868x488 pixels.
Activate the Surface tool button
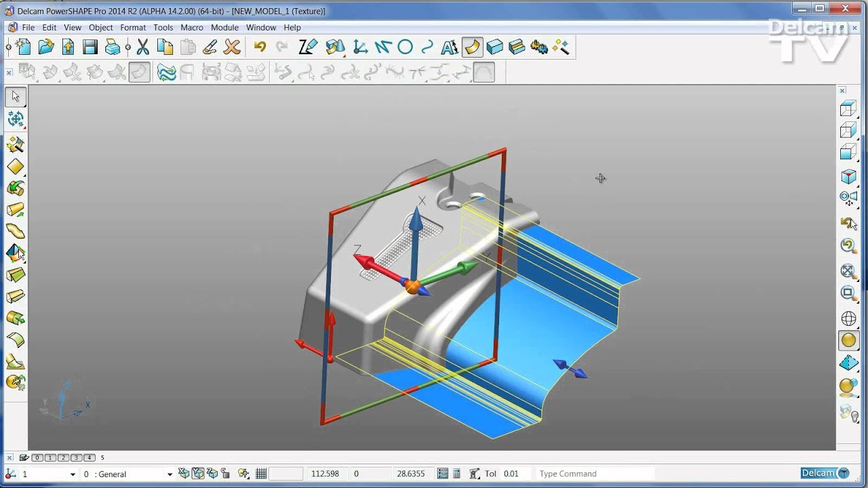472,47
